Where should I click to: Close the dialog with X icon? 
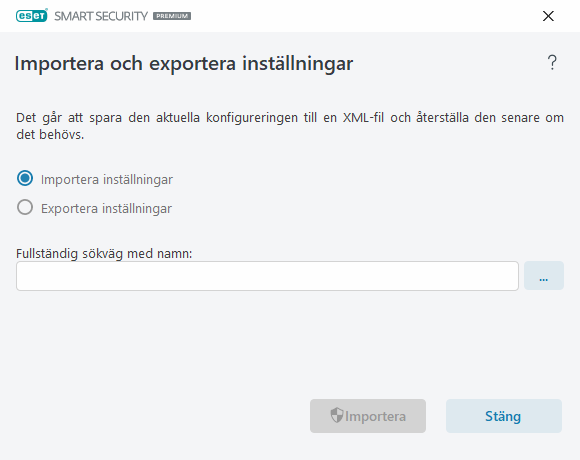(548, 16)
